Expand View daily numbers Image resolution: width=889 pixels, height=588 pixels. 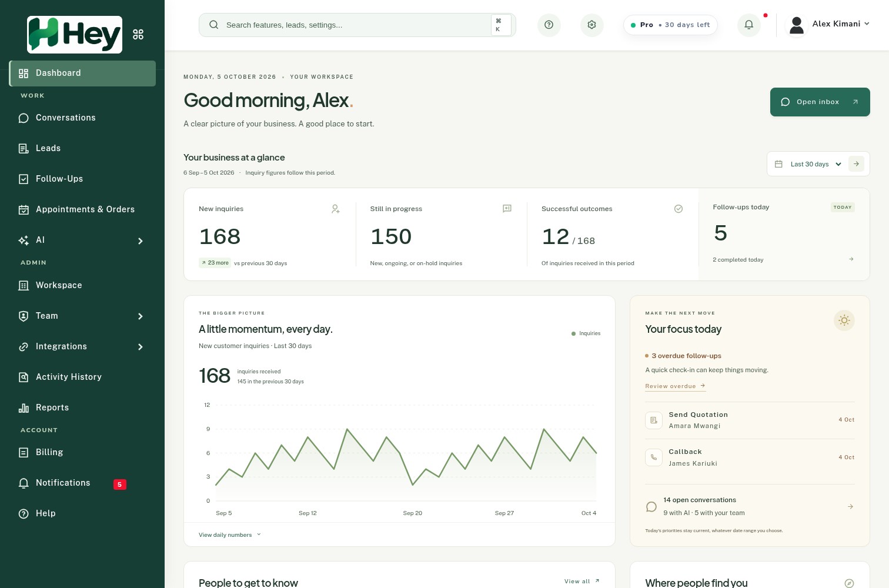[230, 535]
